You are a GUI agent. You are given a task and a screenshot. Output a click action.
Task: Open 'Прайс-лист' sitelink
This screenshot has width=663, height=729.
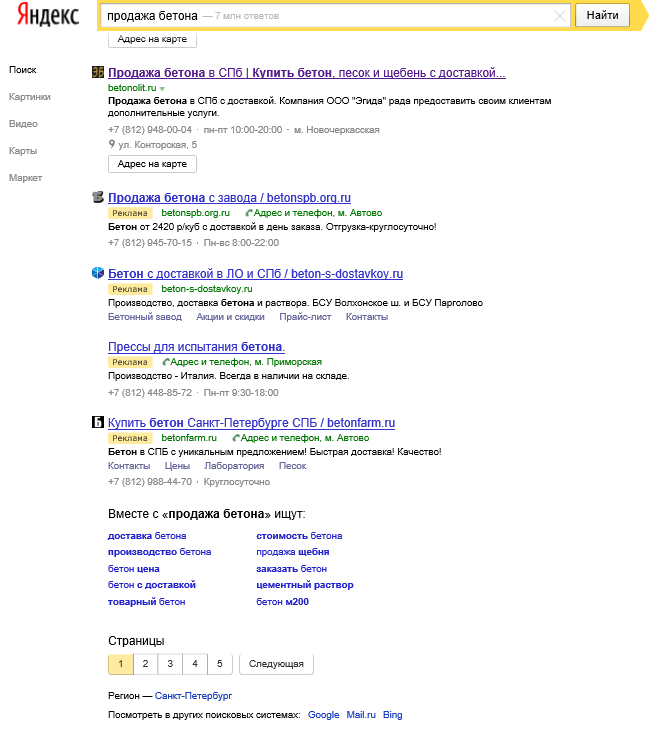tap(305, 317)
